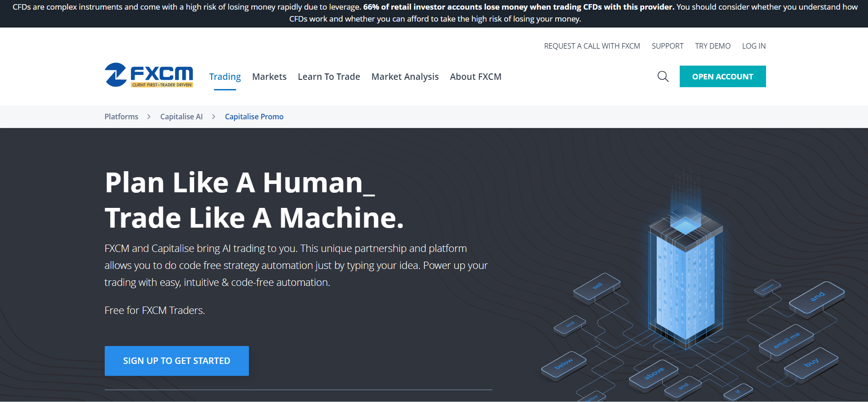Click Request a Call with FXCM

tap(592, 46)
